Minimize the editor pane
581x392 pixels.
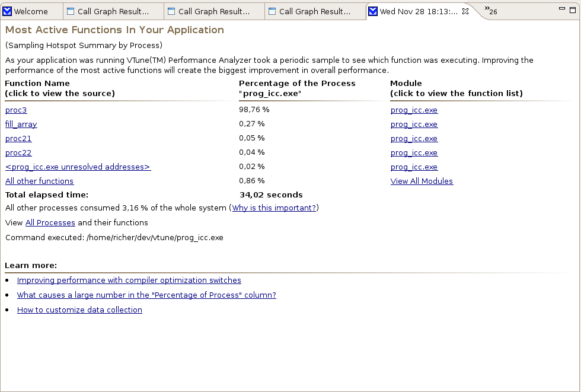563,9
